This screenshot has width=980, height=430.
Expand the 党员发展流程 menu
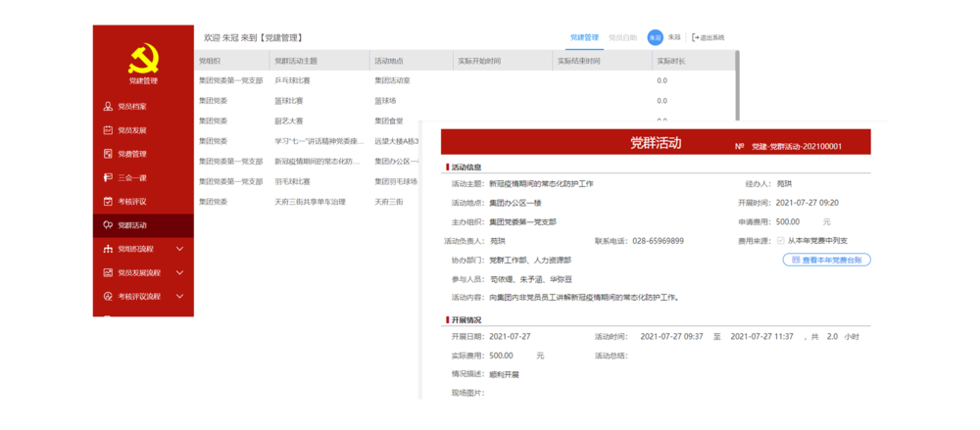click(179, 272)
